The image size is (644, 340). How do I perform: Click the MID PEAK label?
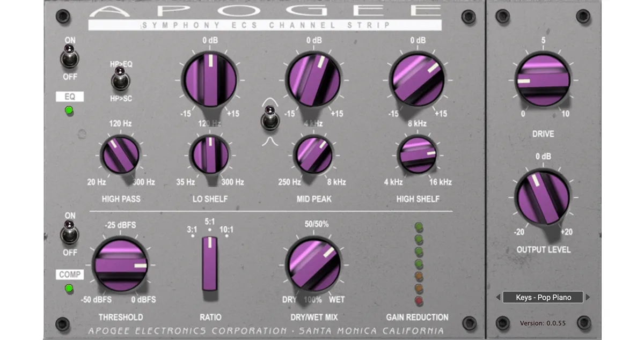click(314, 199)
